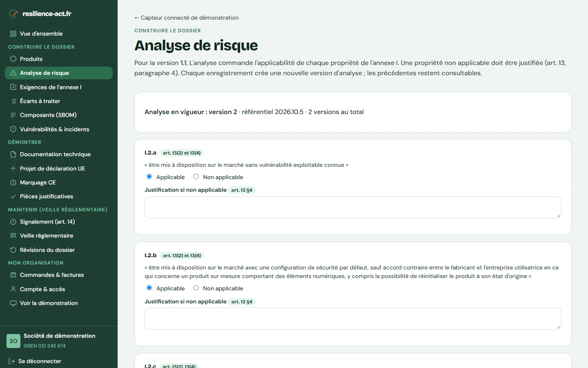Click the Révisions du dossier icon
The width and height of the screenshot is (588, 368).
[13, 250]
